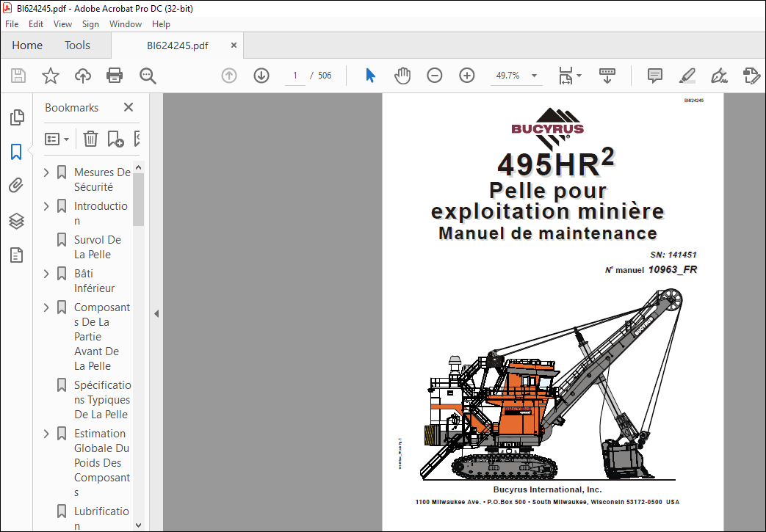
Task: Go to previous page arrow
Action: (x=228, y=76)
